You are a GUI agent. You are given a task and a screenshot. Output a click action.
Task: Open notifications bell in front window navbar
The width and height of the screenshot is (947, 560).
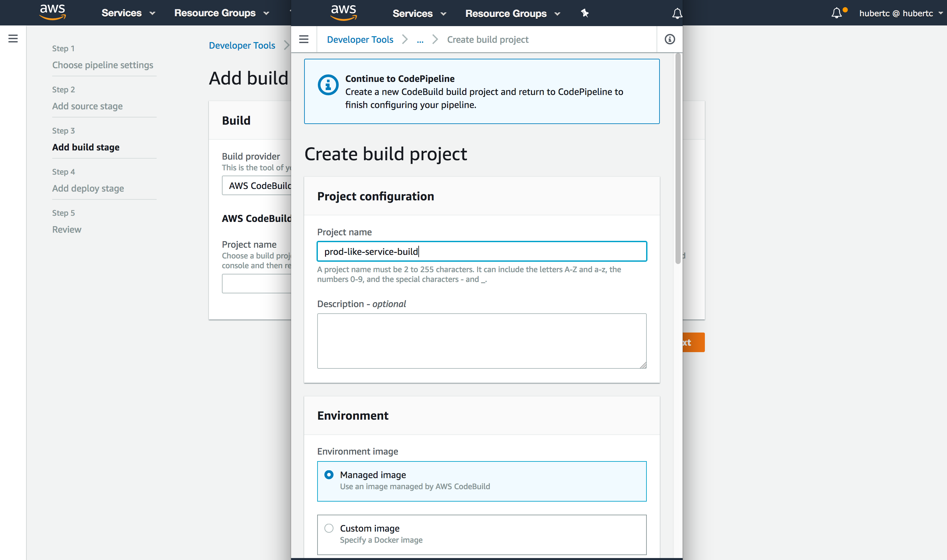[677, 14]
